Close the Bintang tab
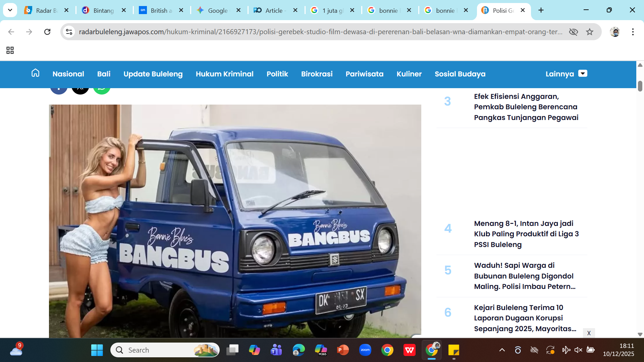The image size is (644, 362). 124,10
